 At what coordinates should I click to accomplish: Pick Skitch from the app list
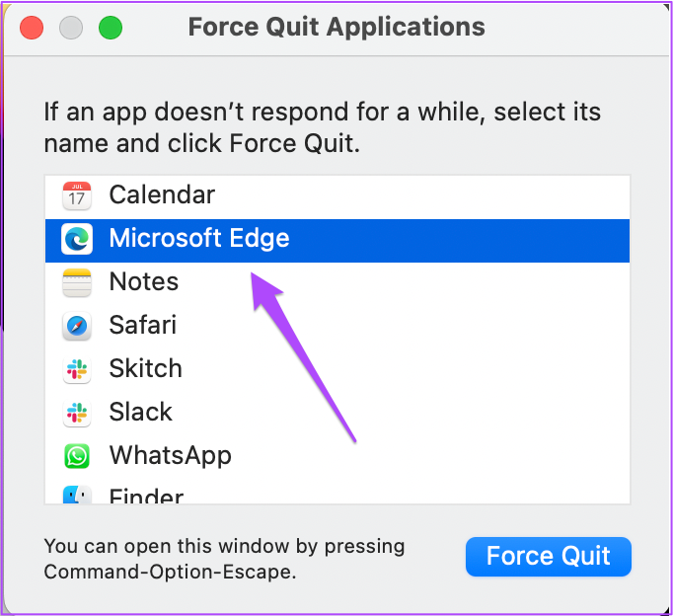pyautogui.click(x=337, y=369)
